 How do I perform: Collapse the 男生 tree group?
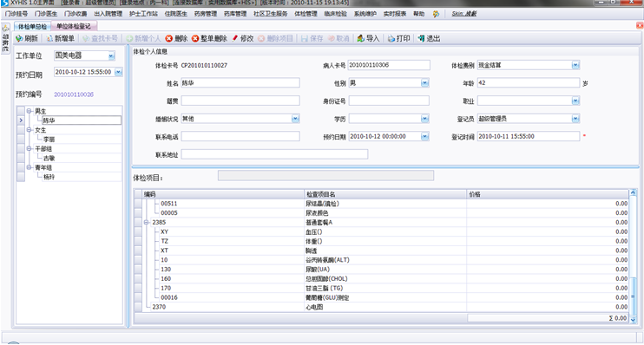[x=30, y=111]
